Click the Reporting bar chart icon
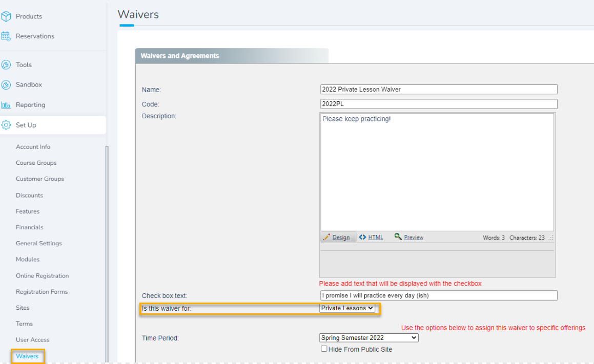The width and height of the screenshot is (594, 364). (6, 105)
